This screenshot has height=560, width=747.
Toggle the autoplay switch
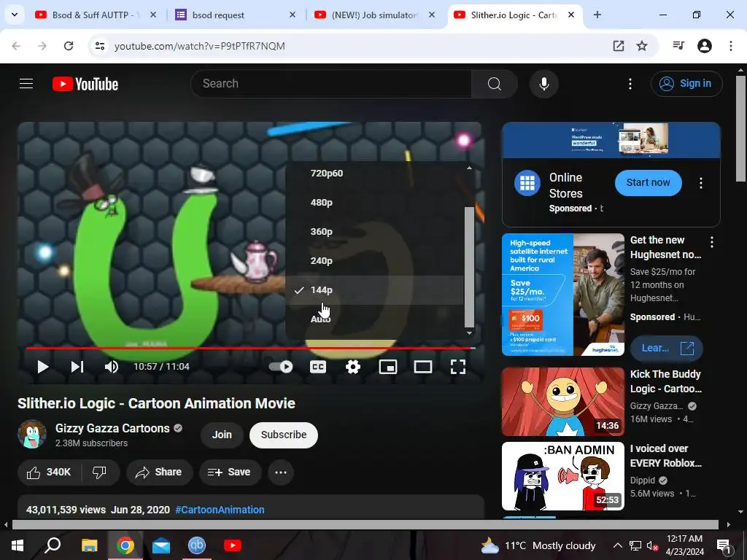tap(281, 367)
